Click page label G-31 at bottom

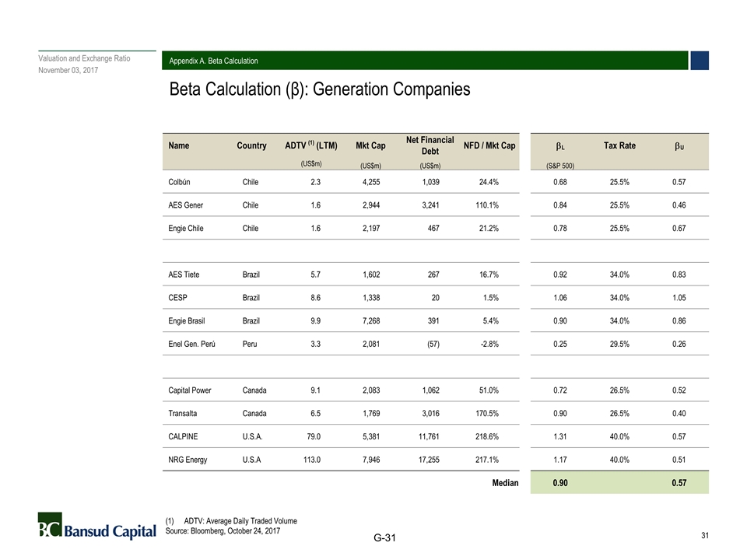click(384, 538)
